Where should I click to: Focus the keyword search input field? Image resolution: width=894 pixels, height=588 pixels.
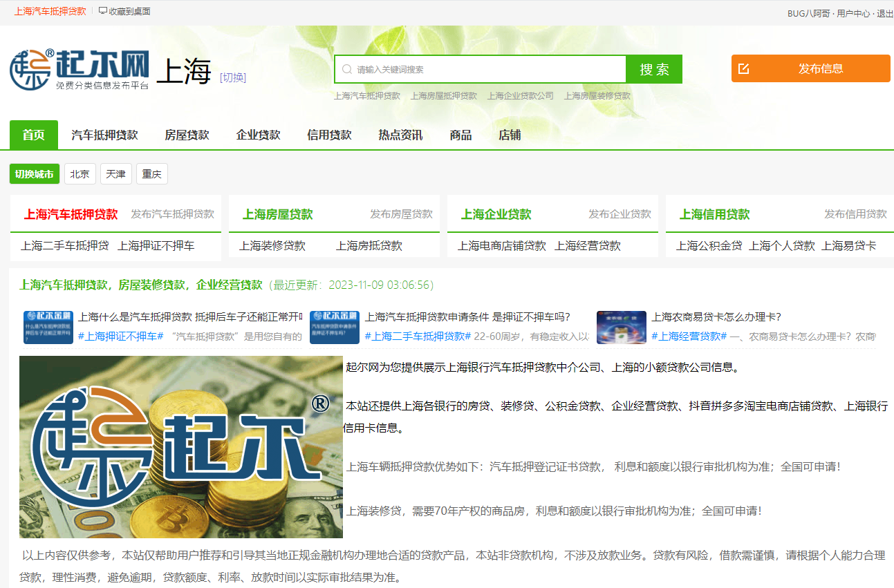(x=481, y=69)
